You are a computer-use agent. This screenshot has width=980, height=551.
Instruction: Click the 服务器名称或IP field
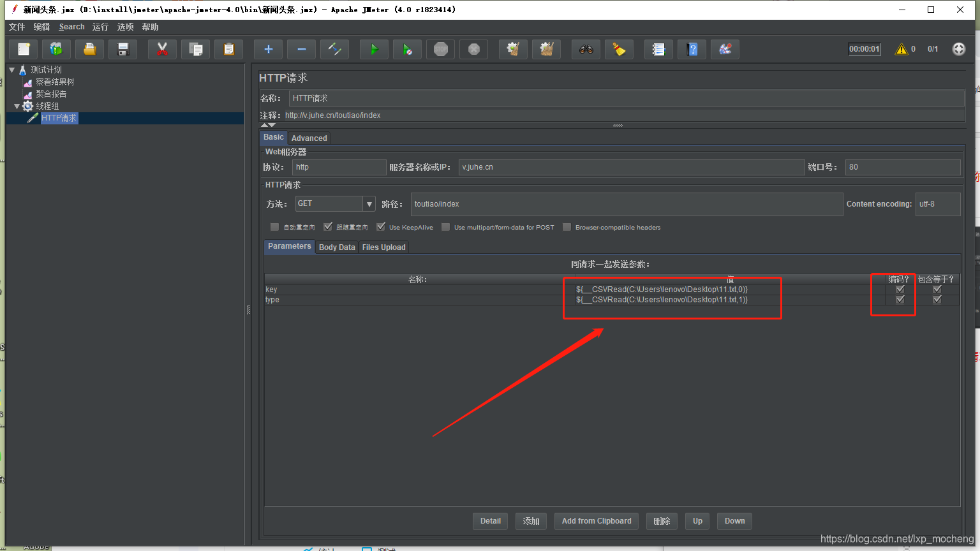pyautogui.click(x=632, y=167)
